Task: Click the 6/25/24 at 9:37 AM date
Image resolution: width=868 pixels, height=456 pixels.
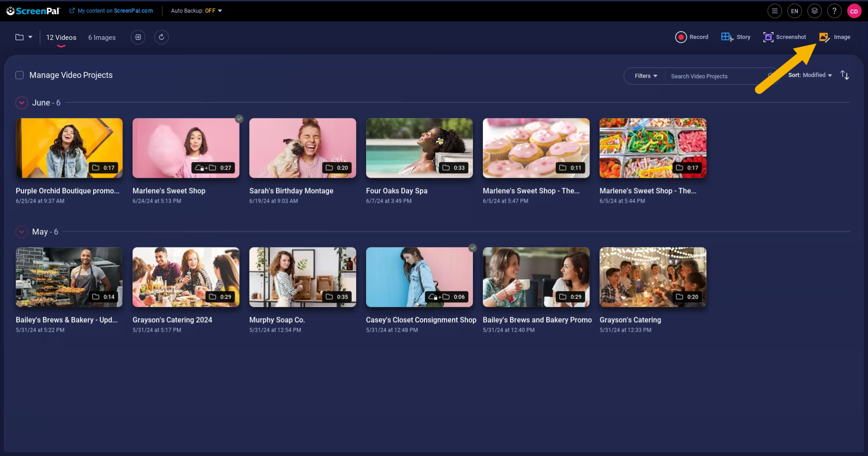Action: [x=40, y=201]
